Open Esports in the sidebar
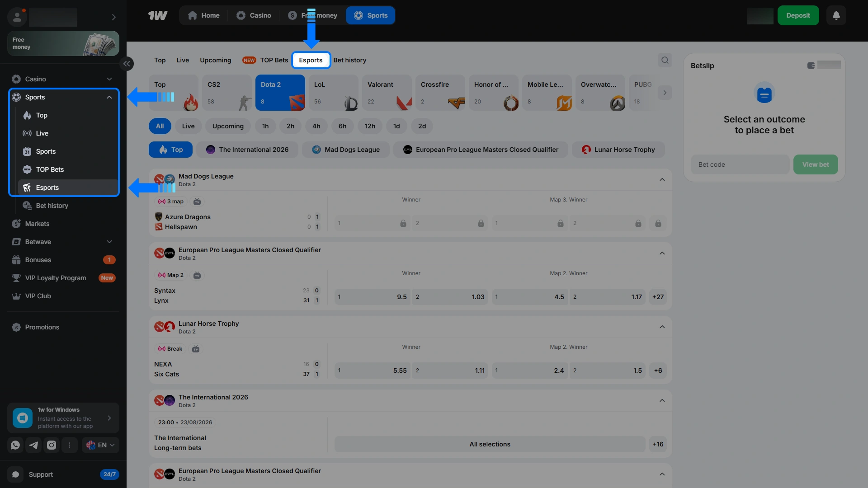The width and height of the screenshot is (868, 488). (x=68, y=188)
